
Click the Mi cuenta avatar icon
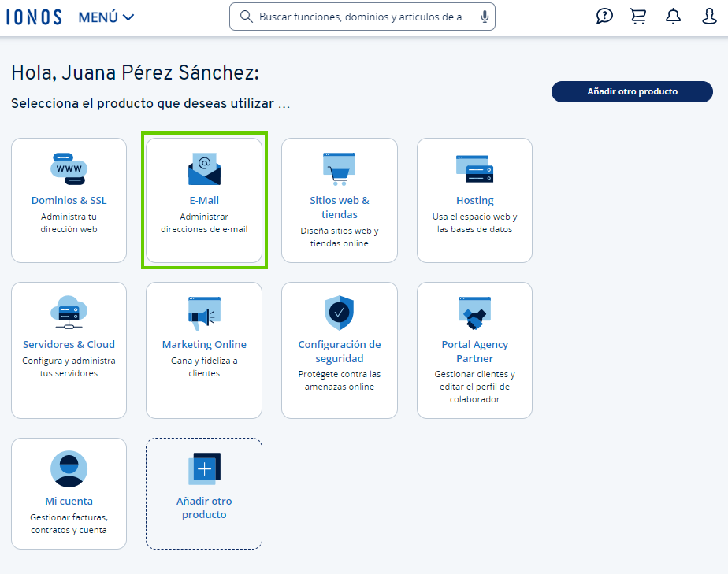pos(69,468)
